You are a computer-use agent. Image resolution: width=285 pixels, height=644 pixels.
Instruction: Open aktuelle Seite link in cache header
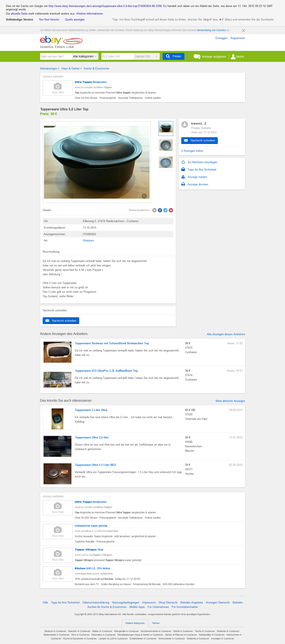tap(19, 14)
